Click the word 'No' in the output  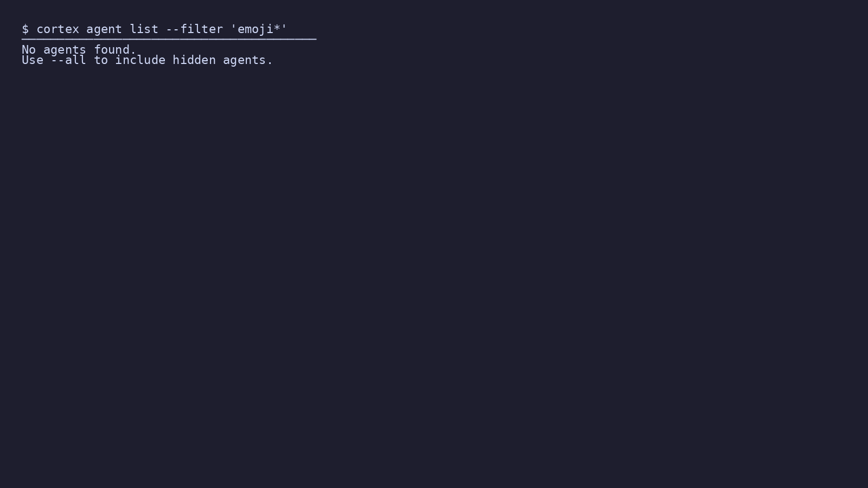tap(29, 50)
